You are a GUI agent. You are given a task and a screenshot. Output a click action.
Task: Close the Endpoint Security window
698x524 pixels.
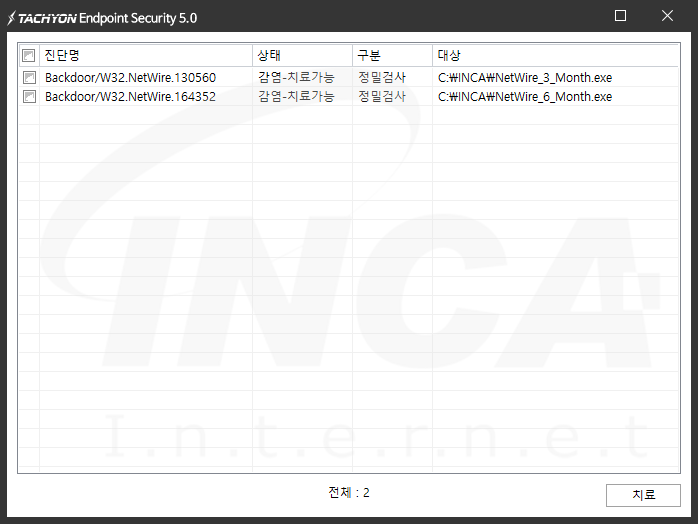point(667,16)
